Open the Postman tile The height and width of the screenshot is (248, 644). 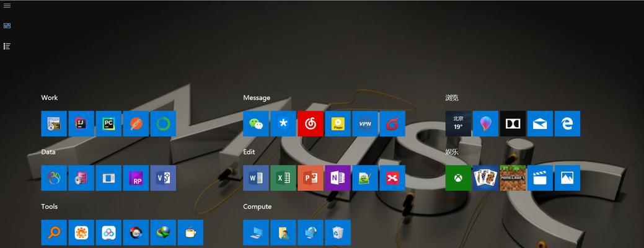(136, 123)
